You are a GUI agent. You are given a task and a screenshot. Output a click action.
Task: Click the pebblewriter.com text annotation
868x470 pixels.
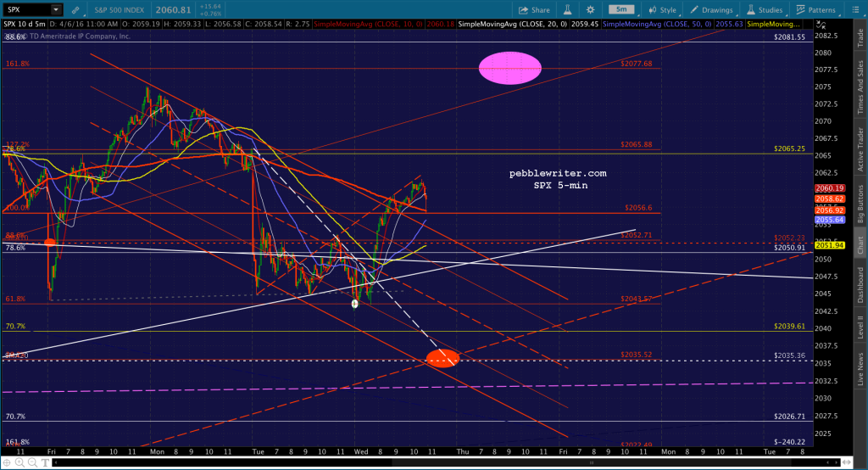click(558, 173)
